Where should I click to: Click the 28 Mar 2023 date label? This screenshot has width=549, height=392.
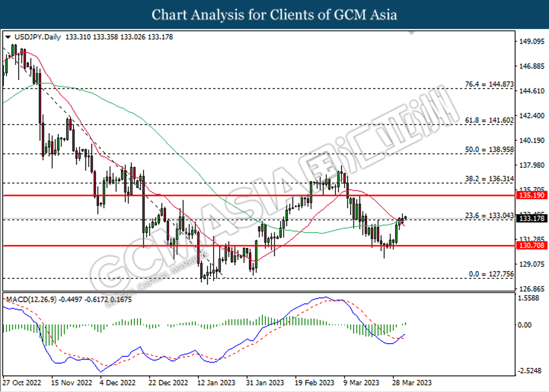pos(412,383)
